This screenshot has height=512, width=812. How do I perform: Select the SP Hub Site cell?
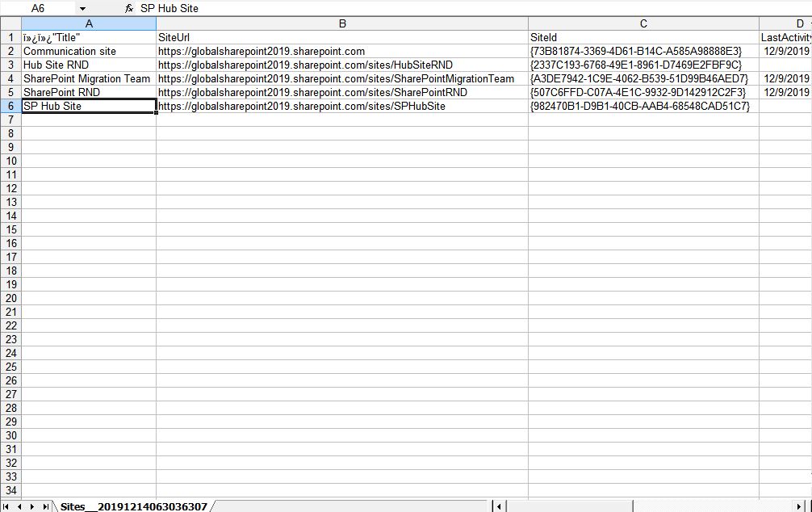coord(89,106)
